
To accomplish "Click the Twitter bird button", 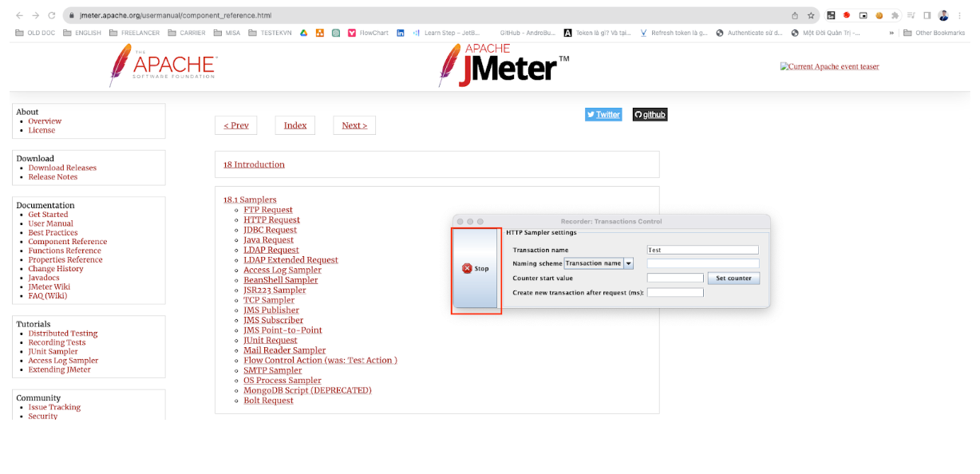I will pyautogui.click(x=603, y=115).
